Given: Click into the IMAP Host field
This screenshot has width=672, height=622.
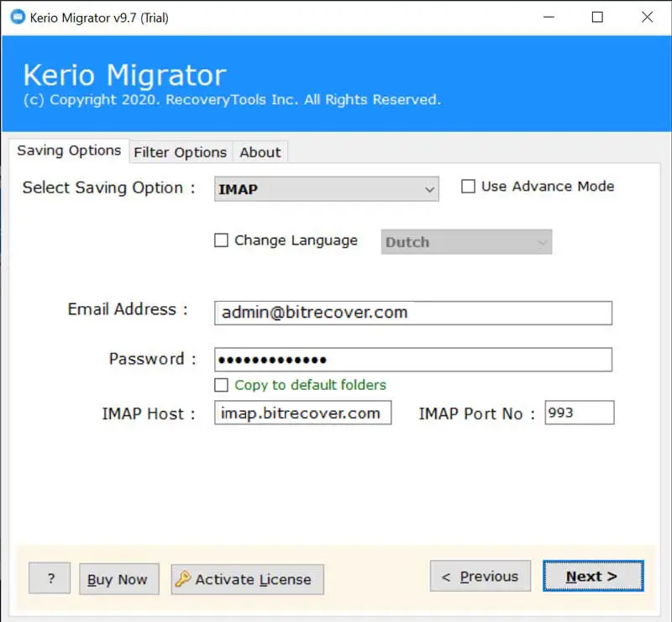Looking at the screenshot, I should point(302,413).
